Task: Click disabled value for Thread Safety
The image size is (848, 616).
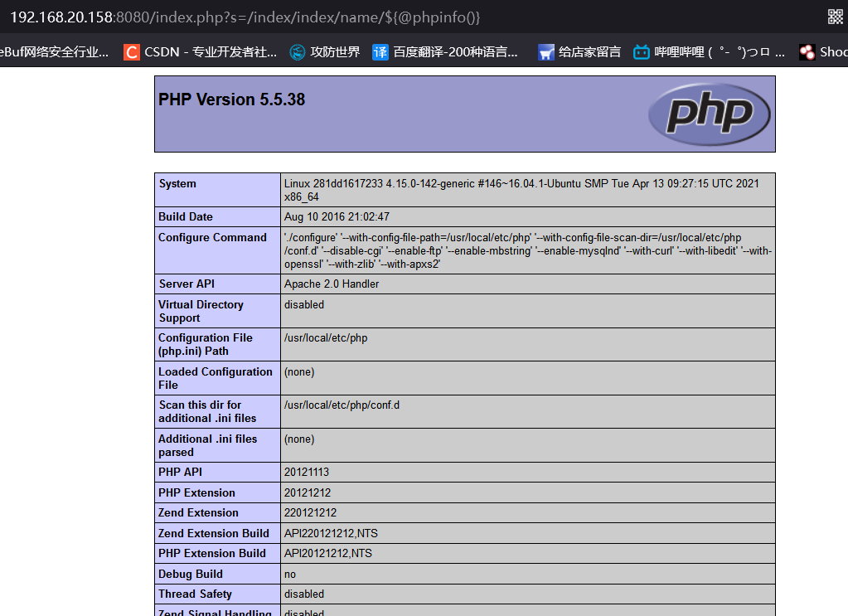Action: [x=304, y=594]
